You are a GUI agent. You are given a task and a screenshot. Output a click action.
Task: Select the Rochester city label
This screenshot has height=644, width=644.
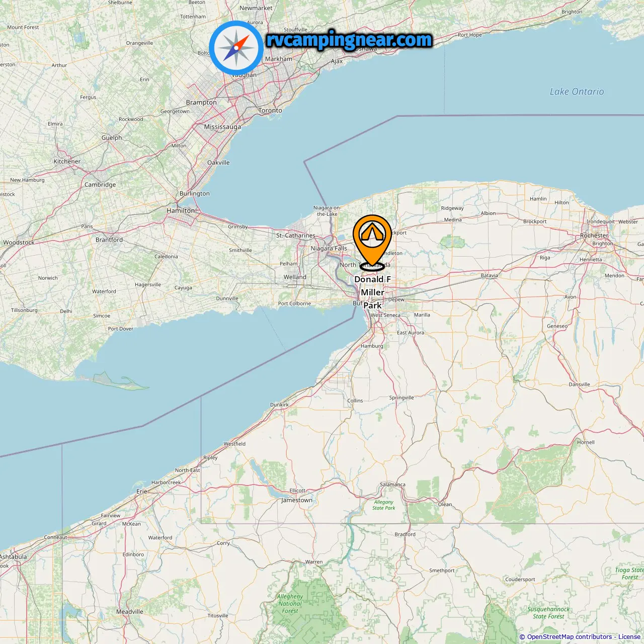tap(594, 235)
